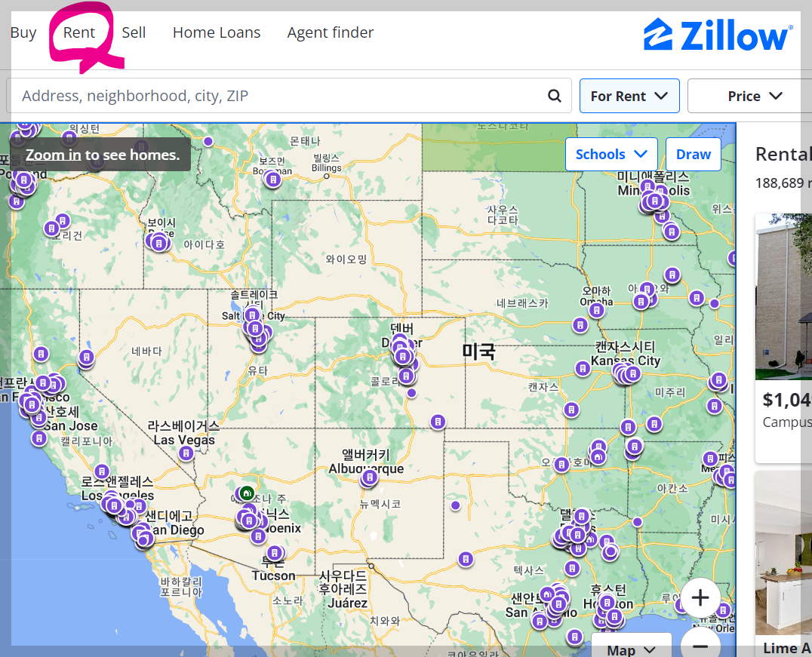The width and height of the screenshot is (812, 657).
Task: Open the Buy menu item
Action: (x=23, y=32)
